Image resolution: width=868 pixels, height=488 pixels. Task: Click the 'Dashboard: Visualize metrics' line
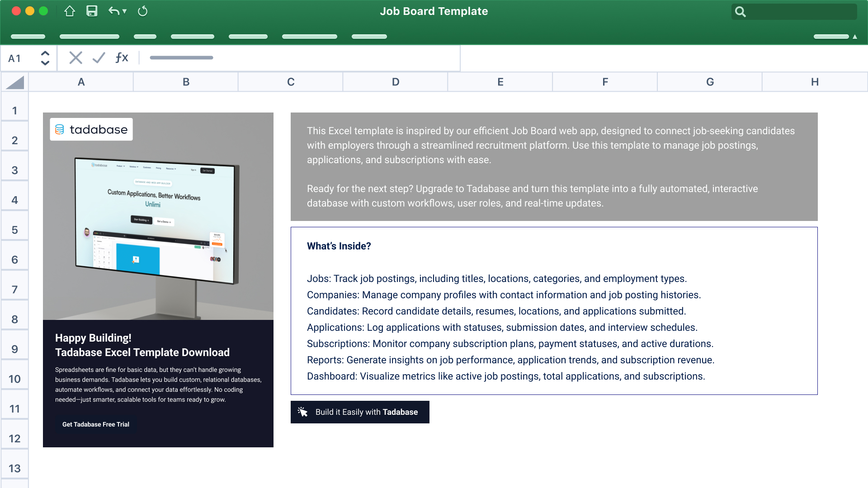coord(506,376)
